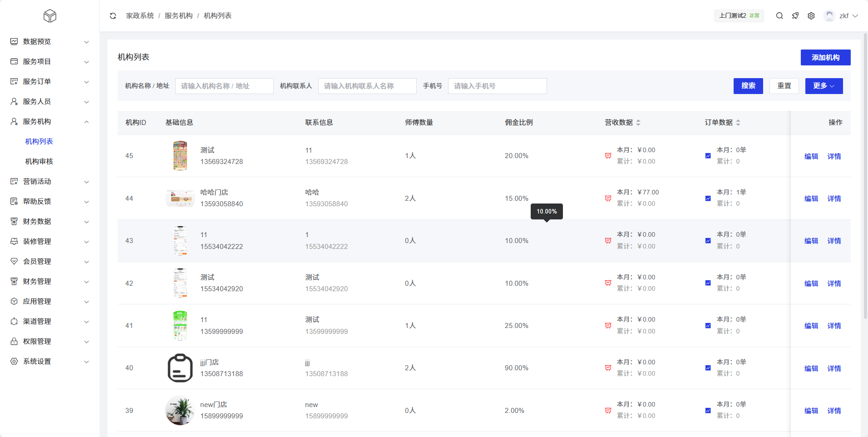The image size is (868, 437).
Task: Focus the 手机号 input field
Action: click(497, 86)
